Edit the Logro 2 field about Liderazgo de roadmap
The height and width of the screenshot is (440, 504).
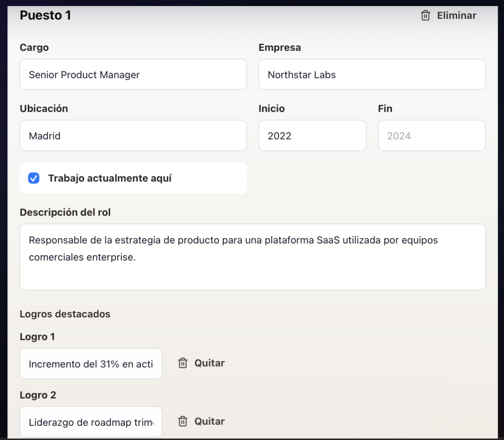pos(91,422)
